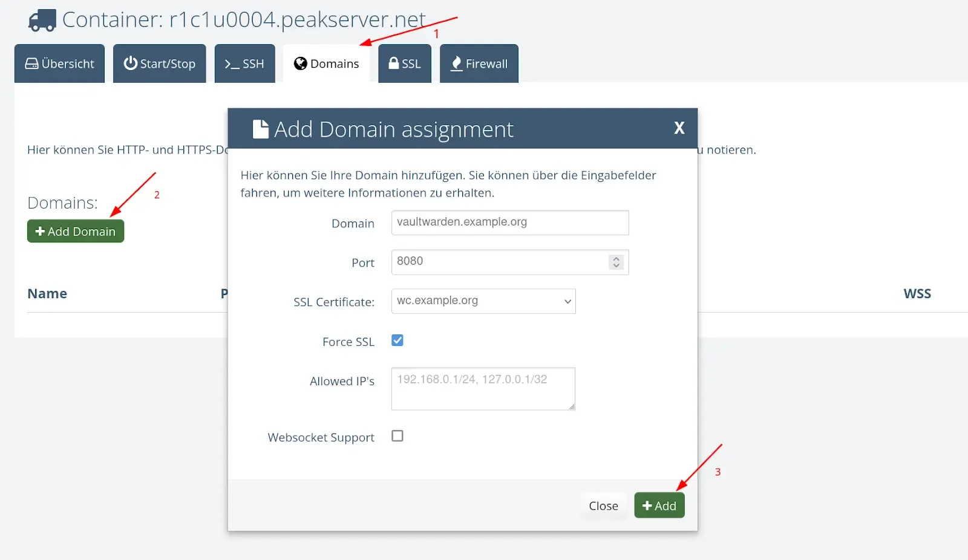Viewport: 968px width, 560px height.
Task: Click the power icon on Start/Stop tab
Action: [x=131, y=63]
